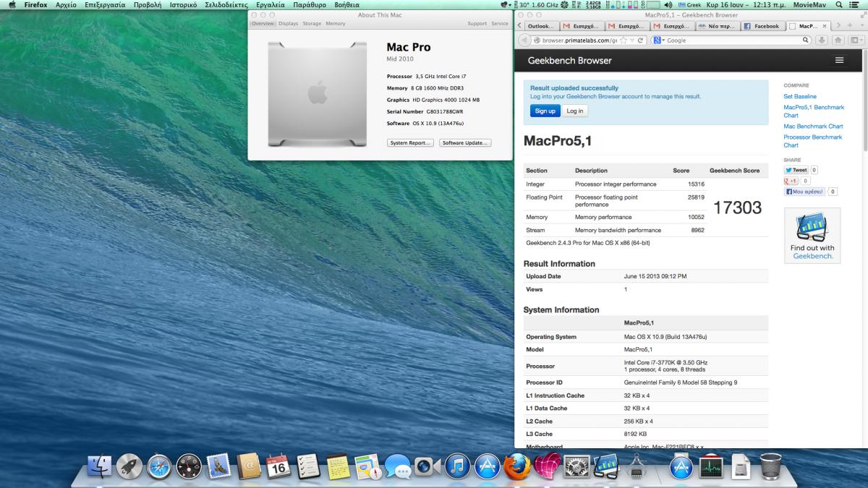Open Service link in About This Mac
Viewport: 868px width, 488px height.
pyautogui.click(x=500, y=24)
